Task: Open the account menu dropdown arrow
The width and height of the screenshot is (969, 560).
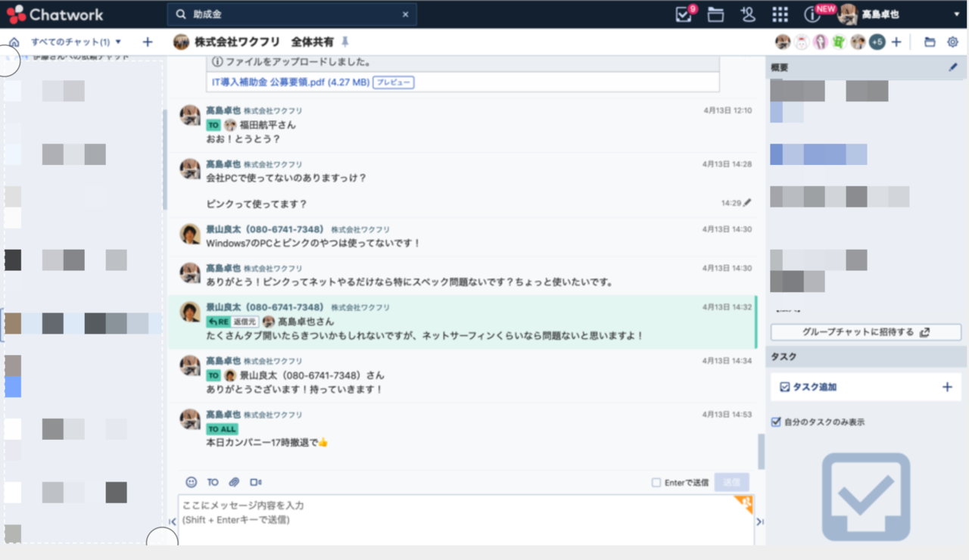Action: 956,14
